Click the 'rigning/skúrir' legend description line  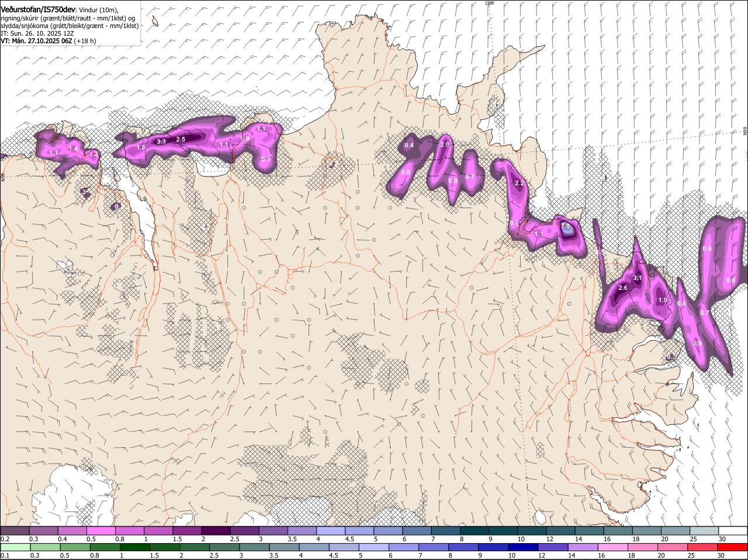tap(68, 18)
